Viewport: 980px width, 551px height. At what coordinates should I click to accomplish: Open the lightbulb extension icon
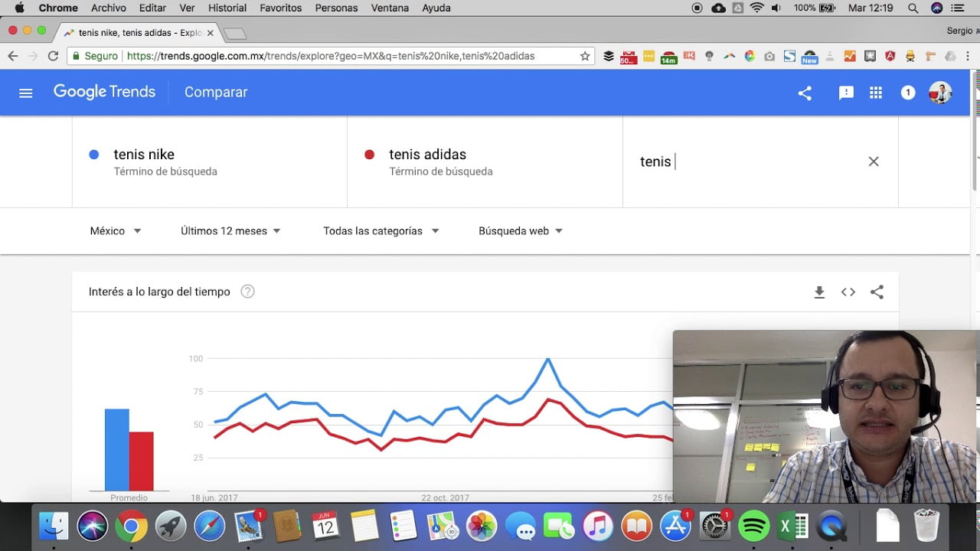point(710,56)
